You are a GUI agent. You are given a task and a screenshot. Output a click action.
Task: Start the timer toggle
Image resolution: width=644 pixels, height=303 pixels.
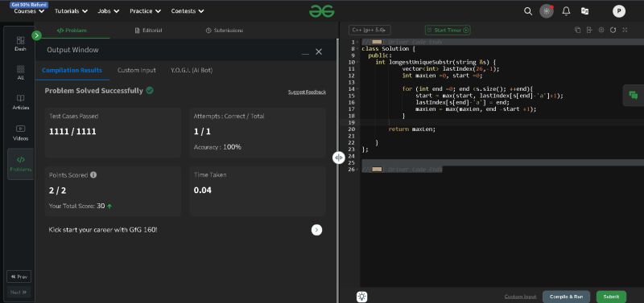coord(448,30)
